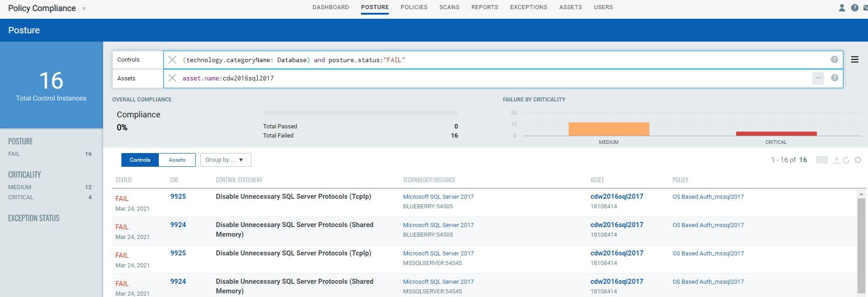Open table settings gear icon
The width and height of the screenshot is (868, 297).
pos(858,160)
